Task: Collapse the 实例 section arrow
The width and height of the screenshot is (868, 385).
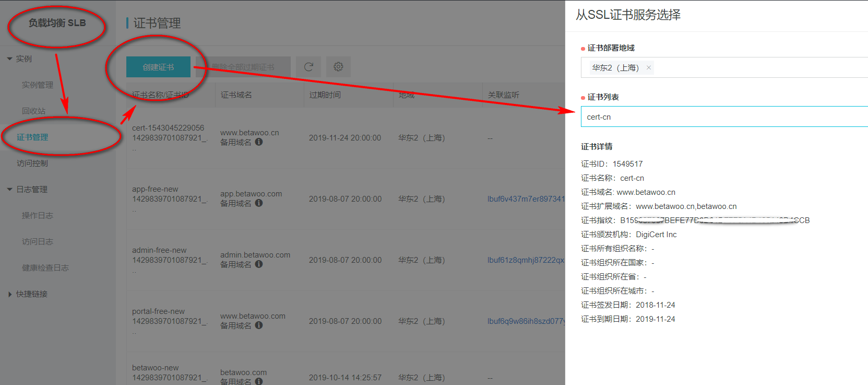Action: pyautogui.click(x=9, y=59)
